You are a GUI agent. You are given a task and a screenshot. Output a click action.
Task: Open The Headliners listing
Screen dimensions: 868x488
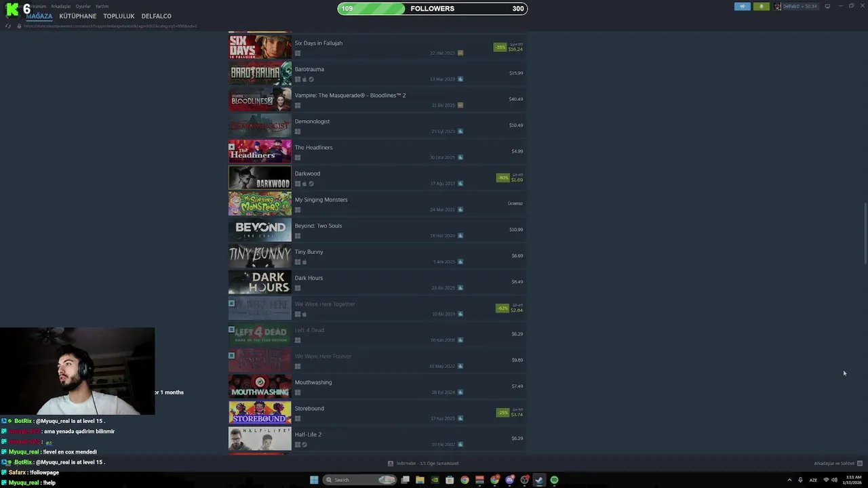coord(376,152)
